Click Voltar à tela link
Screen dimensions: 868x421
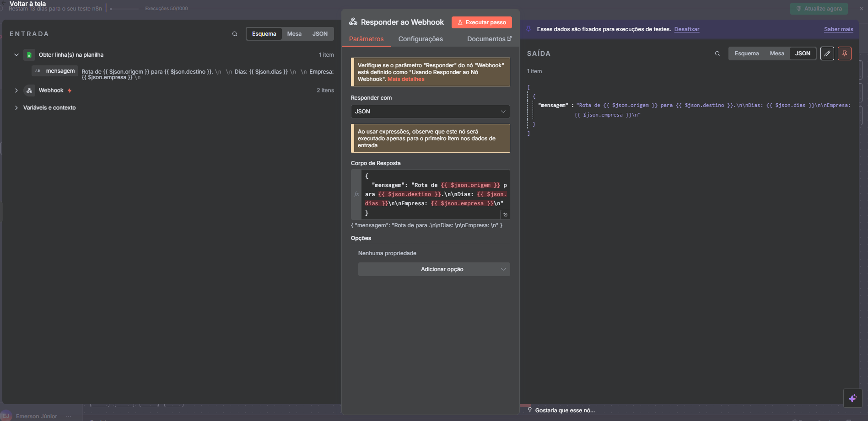tap(27, 4)
